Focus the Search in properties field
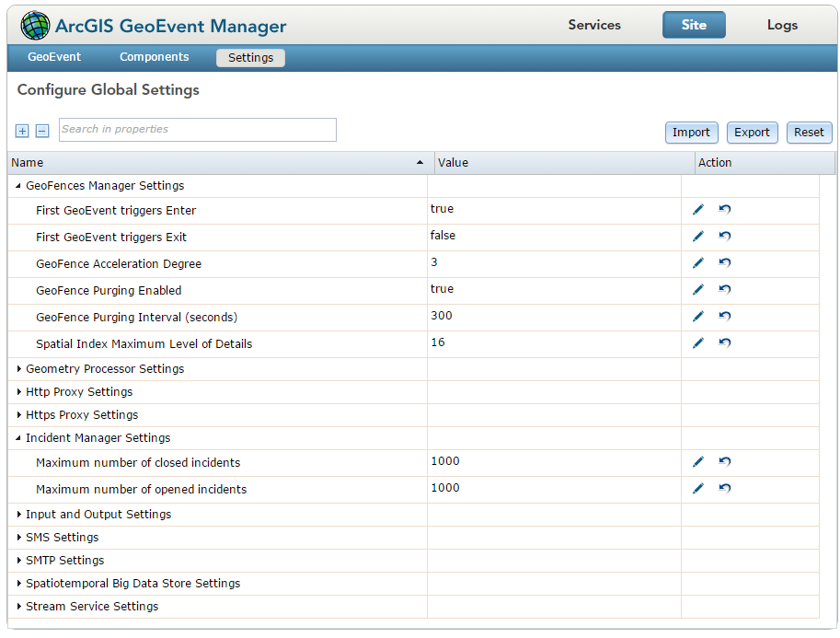The image size is (840, 638). coord(198,130)
